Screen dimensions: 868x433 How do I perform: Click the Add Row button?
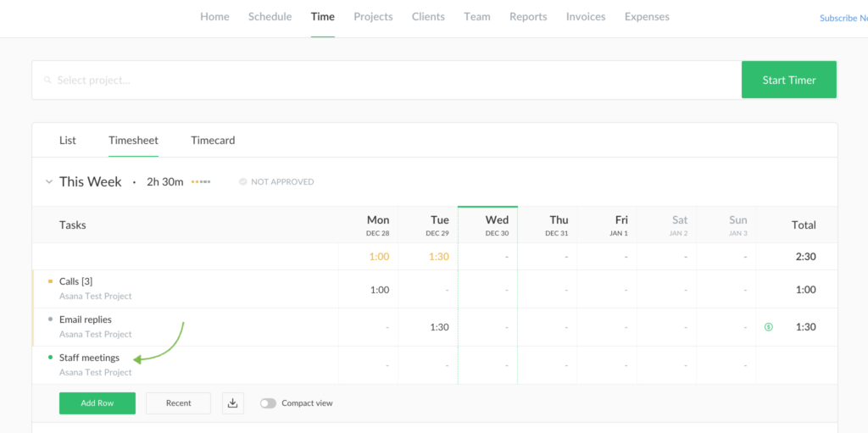[97, 403]
